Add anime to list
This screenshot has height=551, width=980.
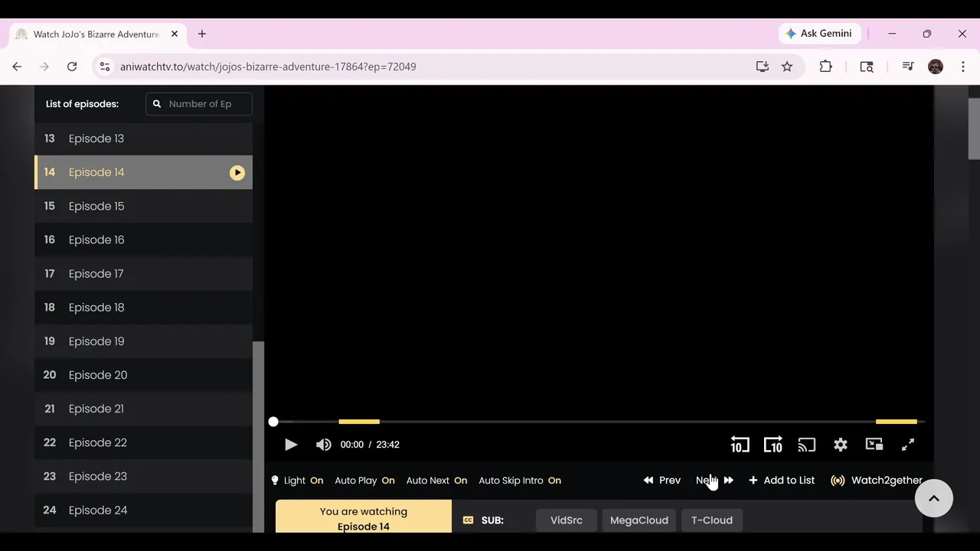point(782,481)
